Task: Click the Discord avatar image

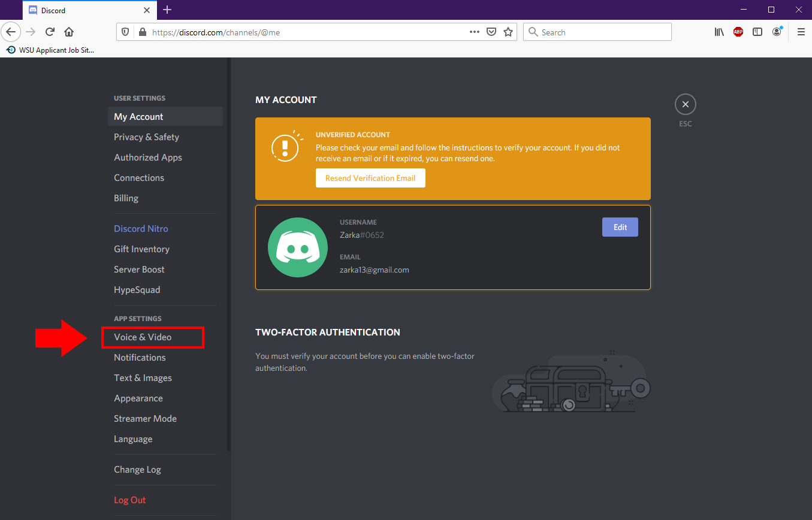Action: click(x=298, y=247)
